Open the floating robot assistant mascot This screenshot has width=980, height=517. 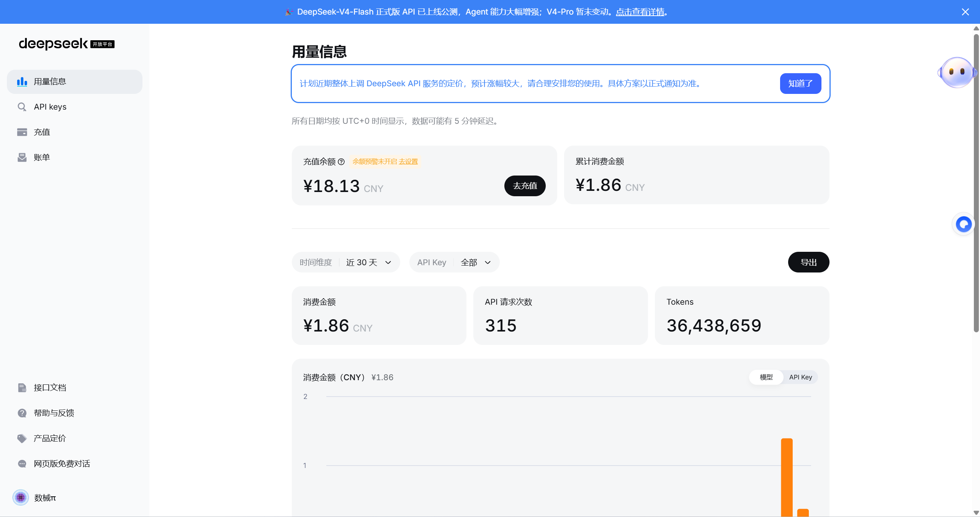[x=957, y=72]
